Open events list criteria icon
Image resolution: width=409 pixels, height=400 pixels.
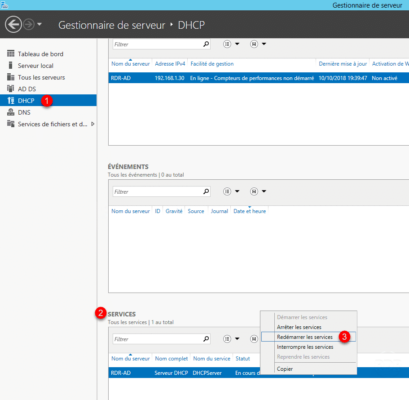point(227,191)
